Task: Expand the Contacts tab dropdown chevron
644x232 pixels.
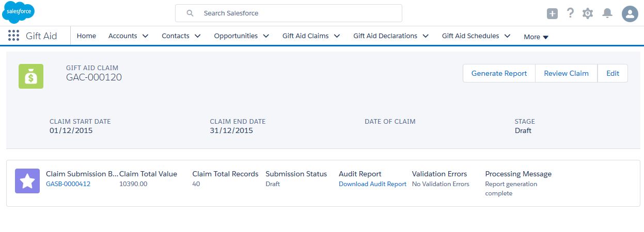Action: pyautogui.click(x=197, y=36)
